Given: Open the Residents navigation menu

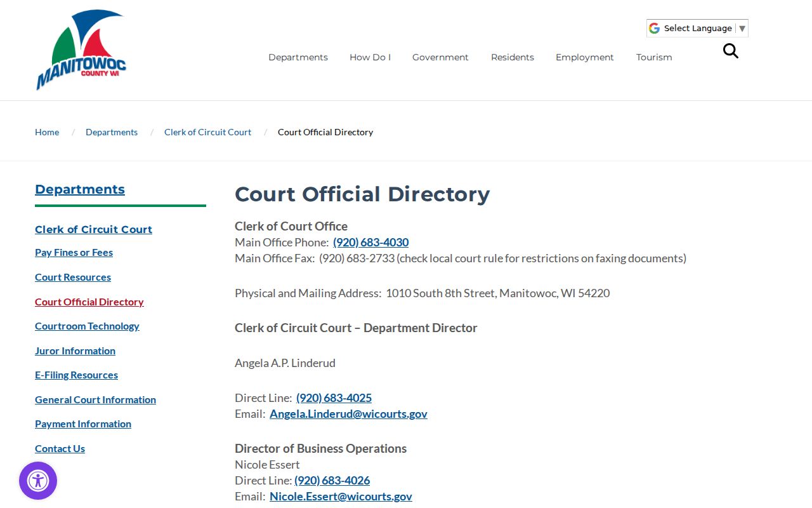Looking at the screenshot, I should (513, 57).
